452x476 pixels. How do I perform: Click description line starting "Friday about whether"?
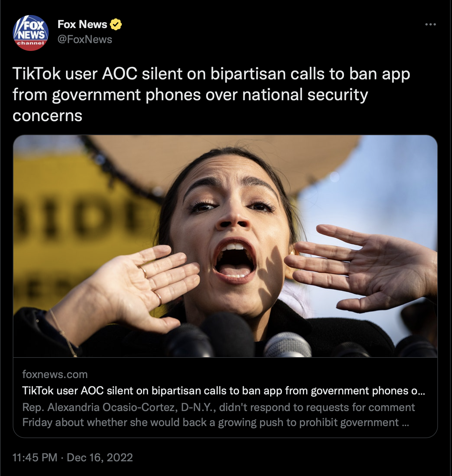(x=215, y=422)
